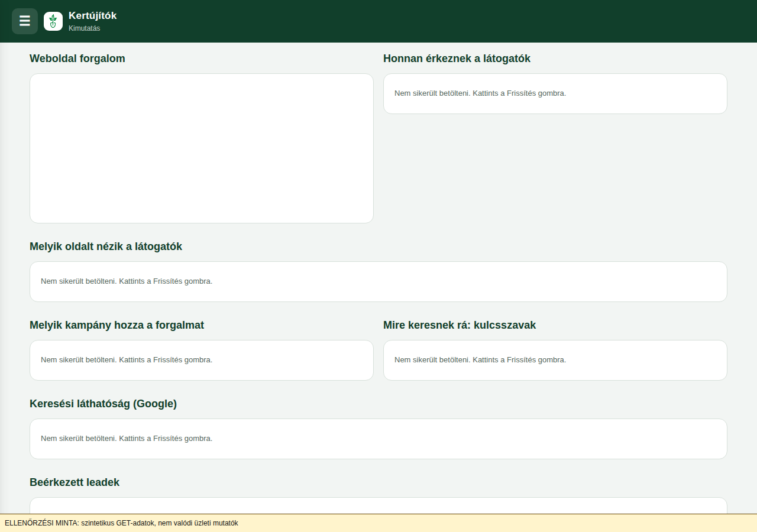This screenshot has width=757, height=532.
Task: Click the Keresési láthatóság (Google) heading
Action: pyautogui.click(x=103, y=404)
